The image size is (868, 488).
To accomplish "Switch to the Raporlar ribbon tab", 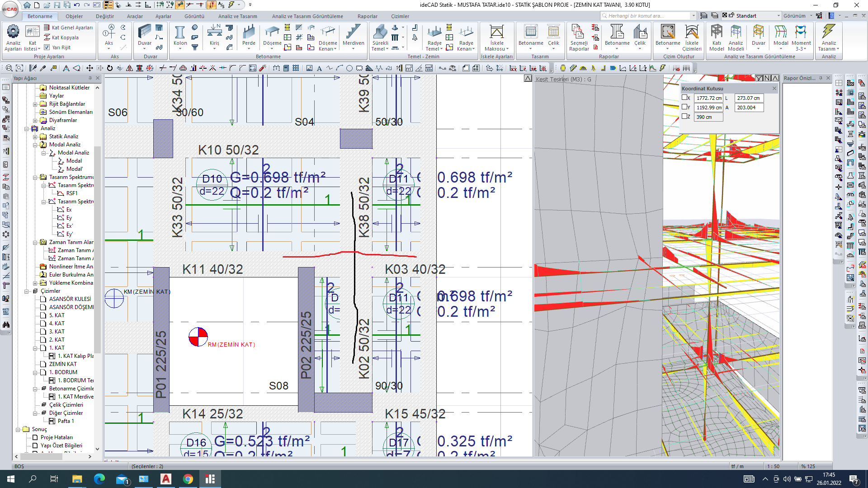I will point(368,16).
